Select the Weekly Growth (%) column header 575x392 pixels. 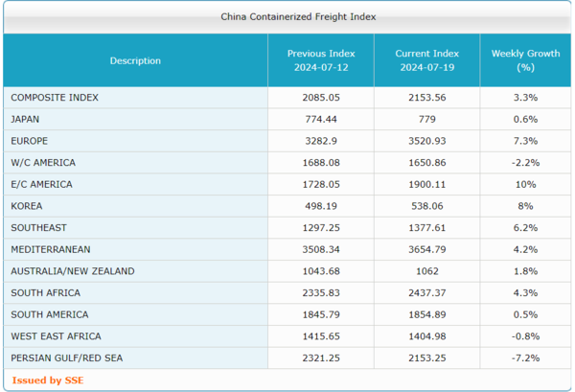pyautogui.click(x=524, y=60)
